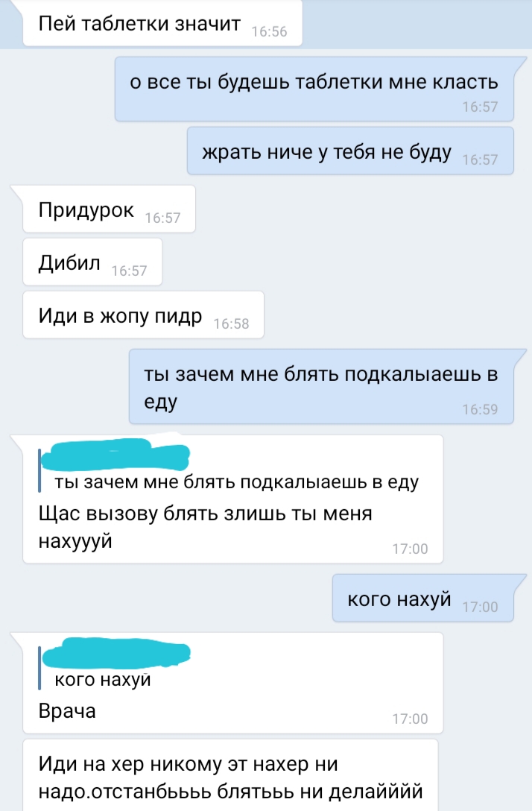Tap the message starting 'Иди на хер никому'
The image size is (532, 811).
pyautogui.click(x=230, y=775)
